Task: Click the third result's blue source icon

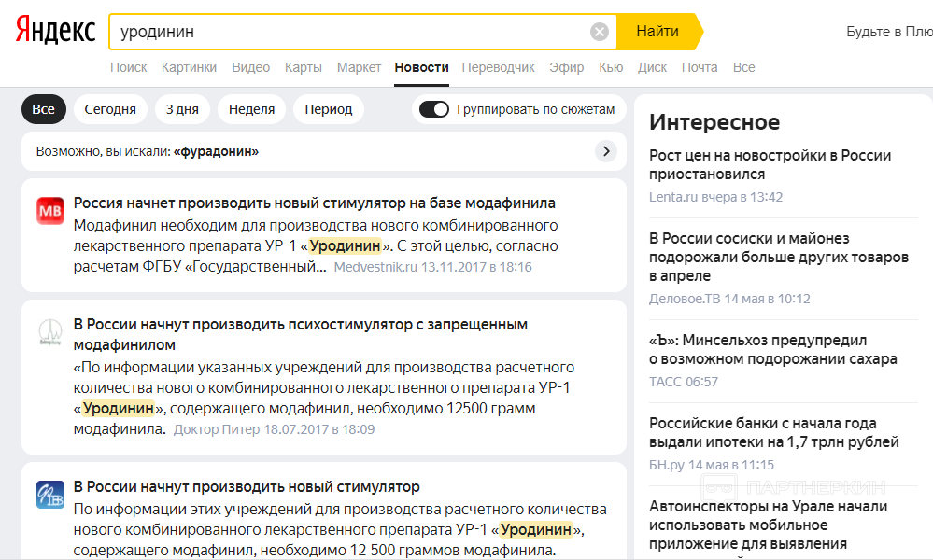Action: 50,494
